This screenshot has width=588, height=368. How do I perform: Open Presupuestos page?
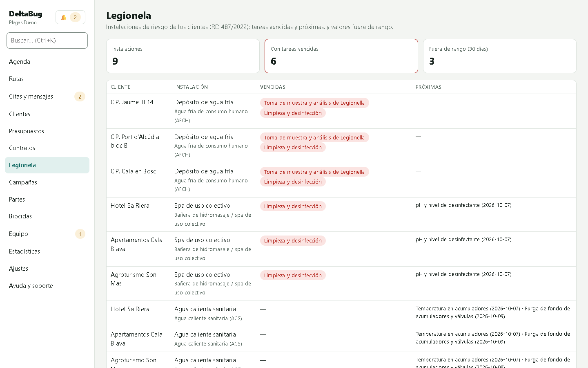click(47, 131)
